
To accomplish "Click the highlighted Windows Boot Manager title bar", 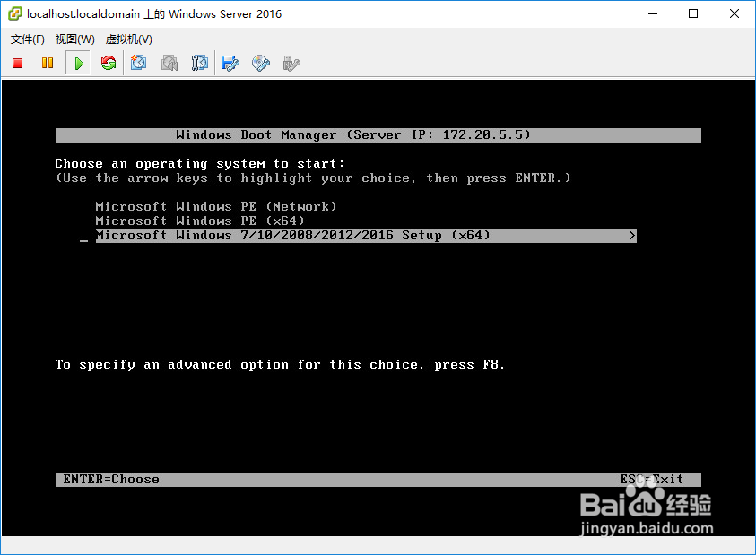I will tap(378, 134).
